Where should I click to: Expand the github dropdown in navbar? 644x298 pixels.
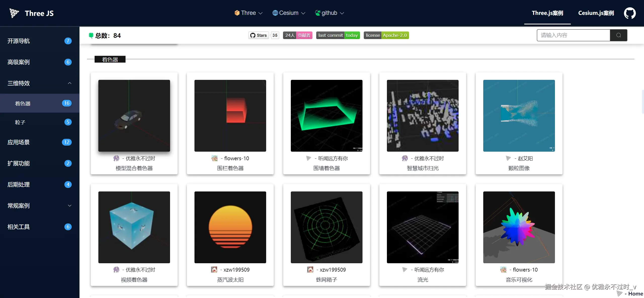pos(329,13)
